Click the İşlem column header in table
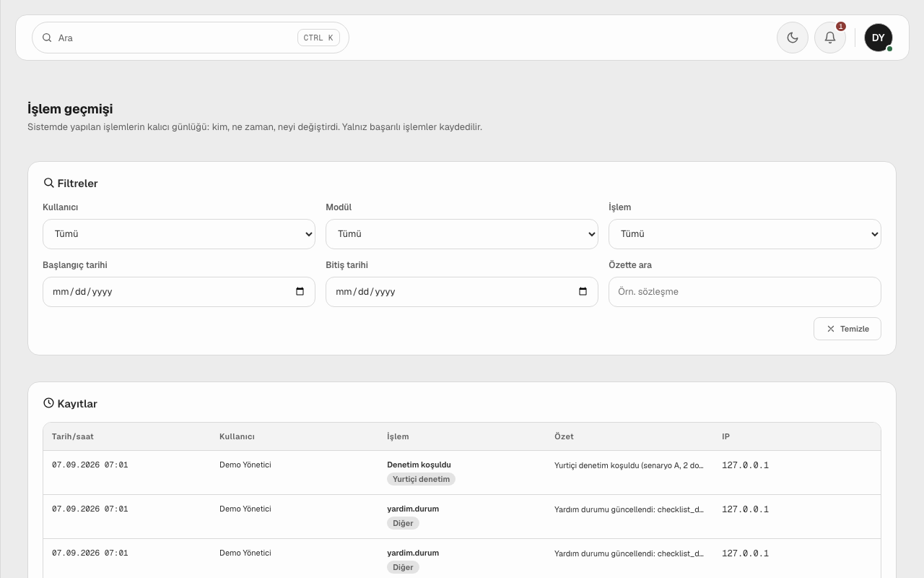This screenshot has height=578, width=924. 398,436
